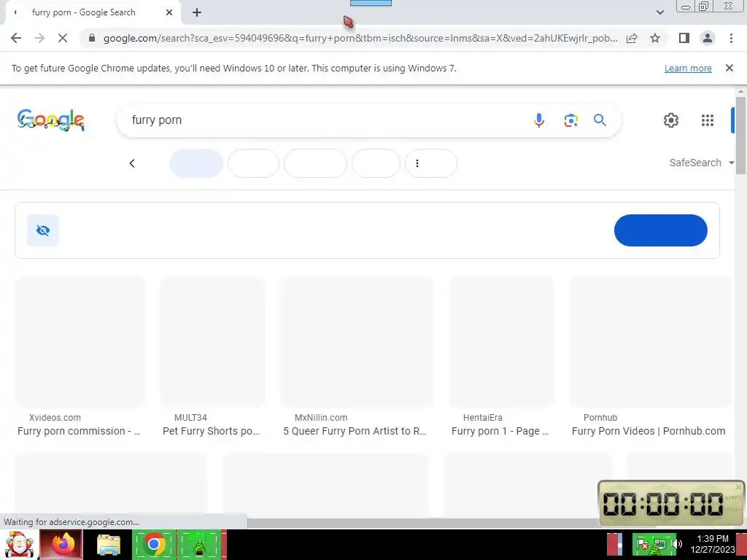Stop loading the page

coord(63,38)
